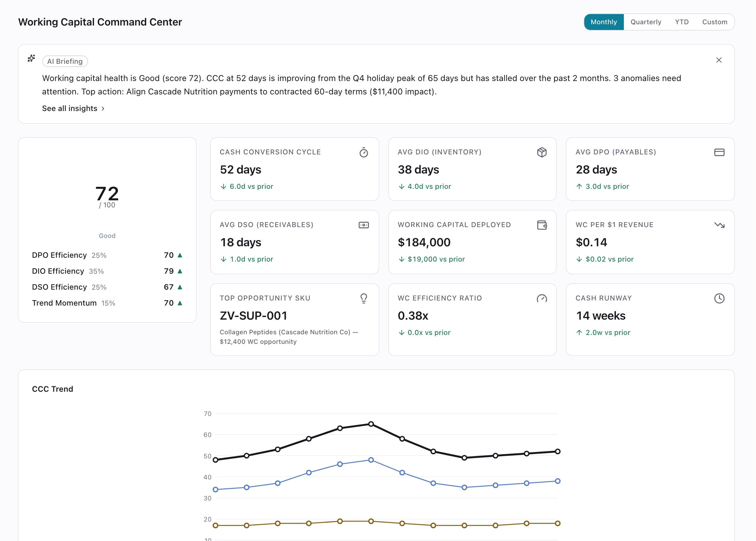756x541 pixels.
Task: Click the $184,000 Working Capital Deployed value
Action: pos(424,242)
